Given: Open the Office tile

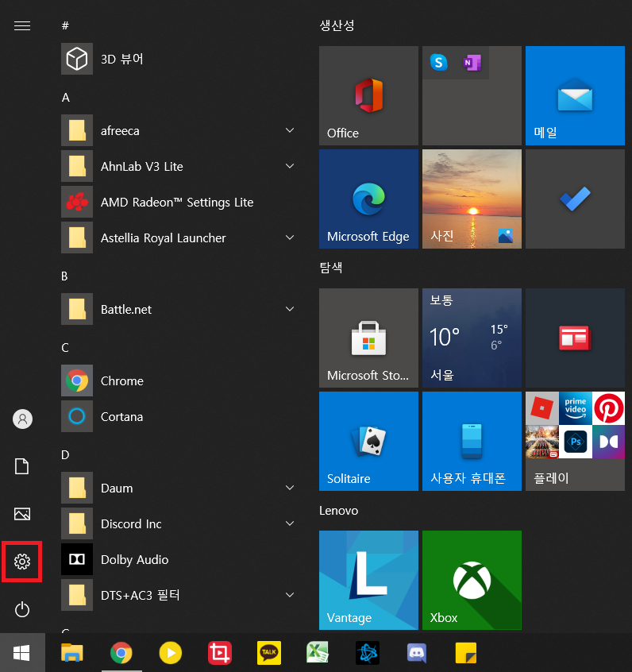Looking at the screenshot, I should tap(368, 95).
